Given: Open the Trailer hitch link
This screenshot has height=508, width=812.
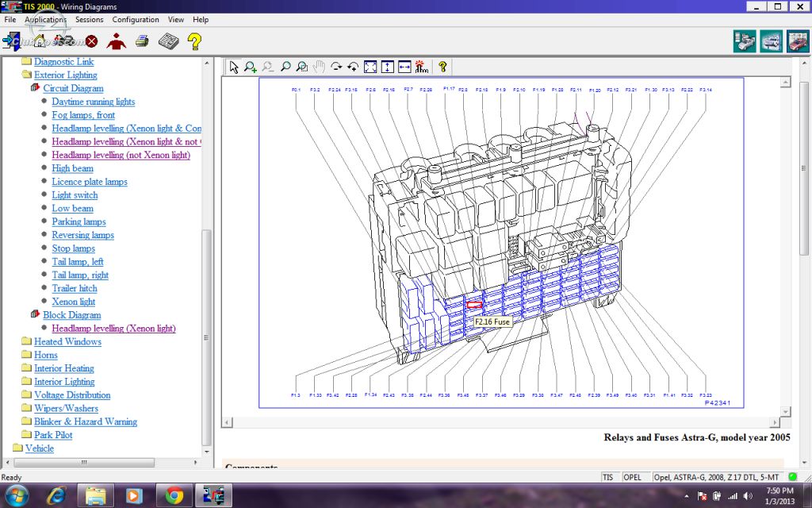Looking at the screenshot, I should (x=75, y=288).
